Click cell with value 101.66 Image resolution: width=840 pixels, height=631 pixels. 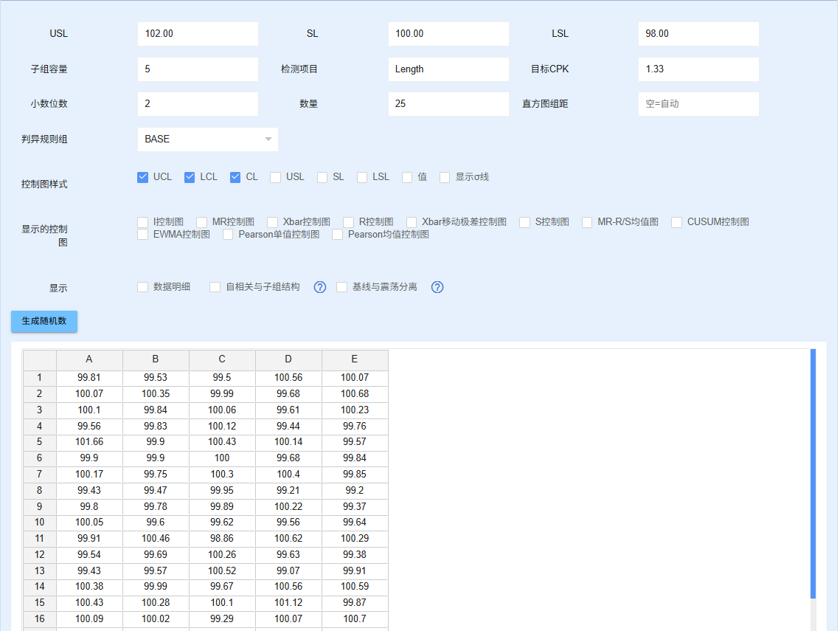click(x=89, y=442)
